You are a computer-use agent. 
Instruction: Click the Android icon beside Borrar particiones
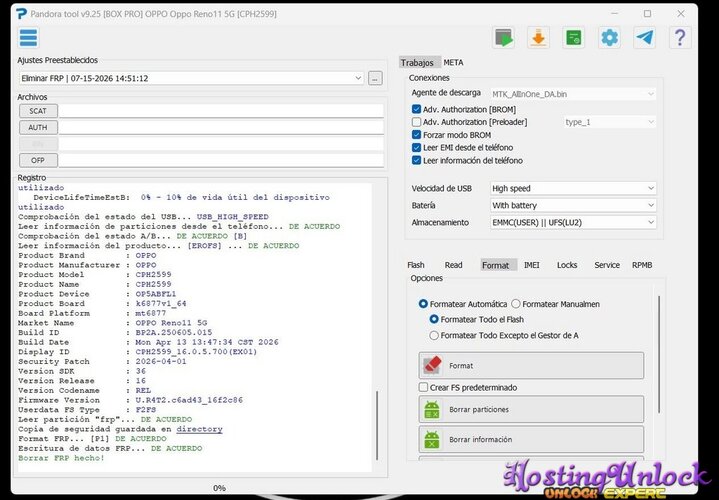tap(431, 410)
